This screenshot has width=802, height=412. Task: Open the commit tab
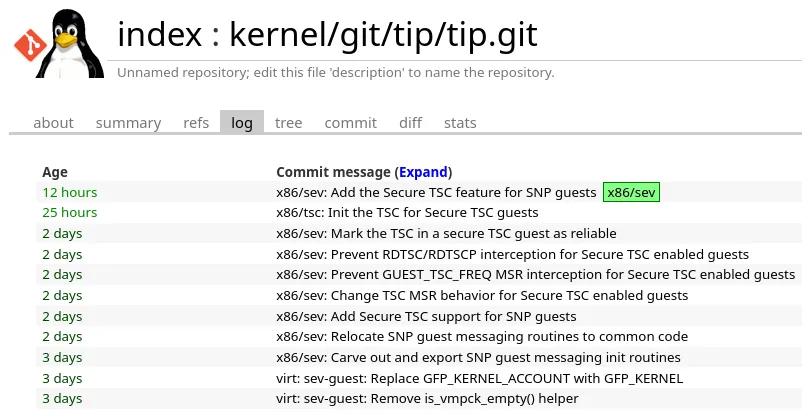(351, 123)
